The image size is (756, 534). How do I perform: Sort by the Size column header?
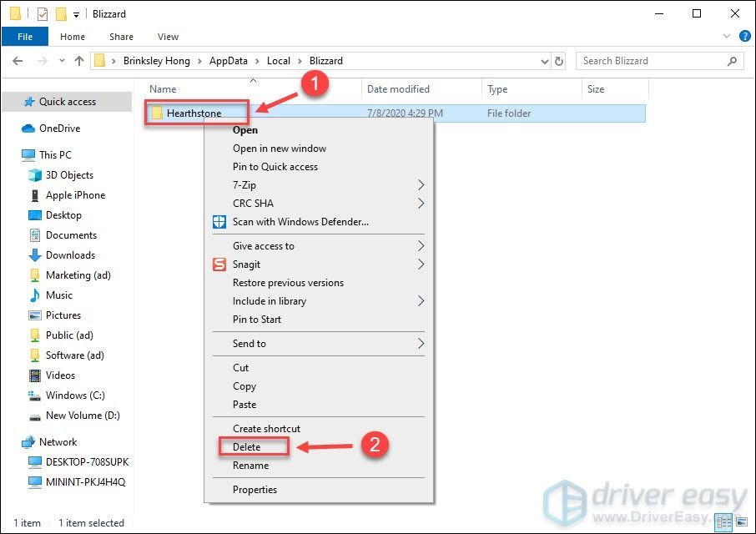pos(596,89)
